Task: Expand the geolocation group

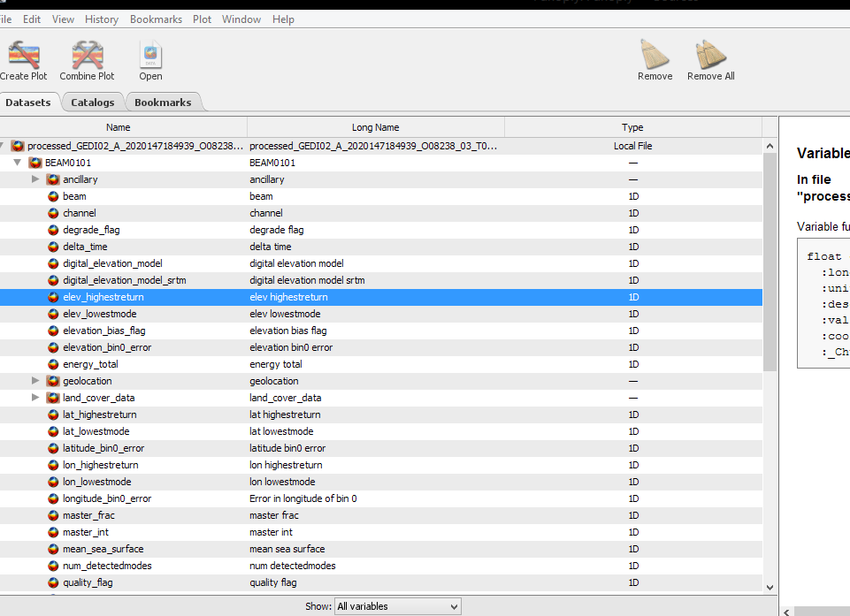Action: pyautogui.click(x=36, y=381)
